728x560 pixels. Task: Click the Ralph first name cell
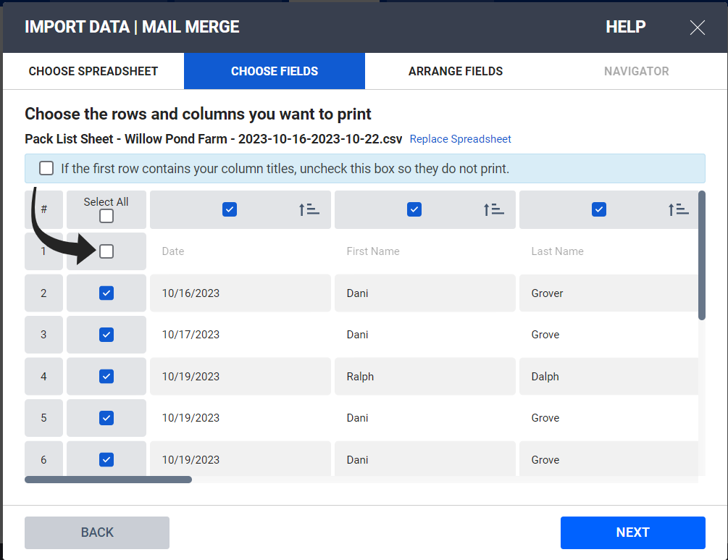[x=424, y=376]
